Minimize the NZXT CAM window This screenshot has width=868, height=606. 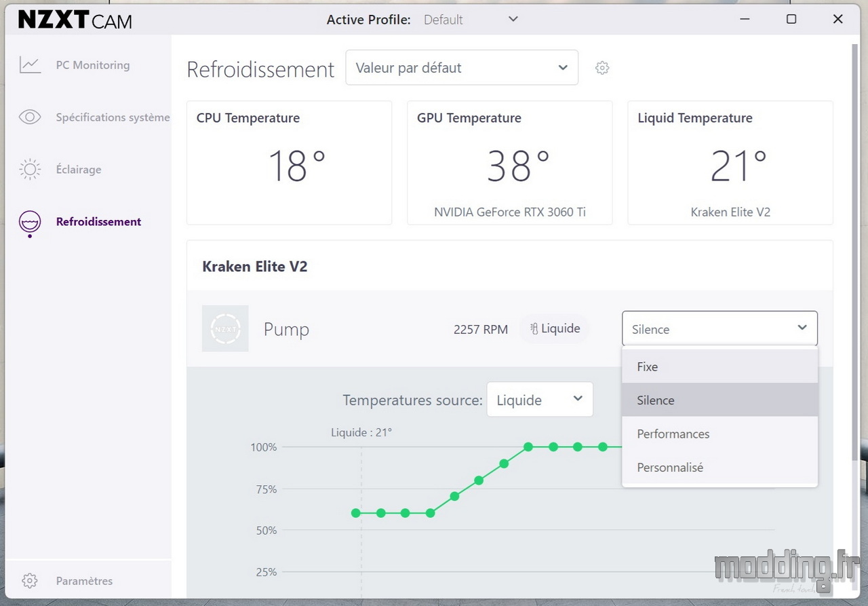click(x=745, y=19)
